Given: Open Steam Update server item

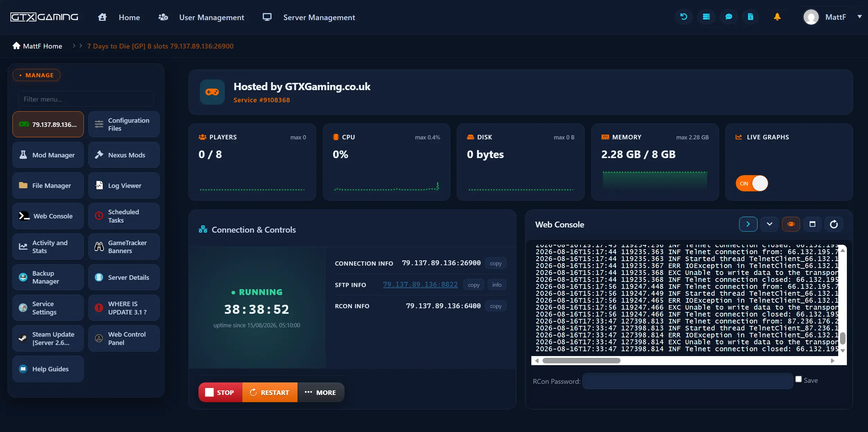Looking at the screenshot, I should click(x=48, y=338).
